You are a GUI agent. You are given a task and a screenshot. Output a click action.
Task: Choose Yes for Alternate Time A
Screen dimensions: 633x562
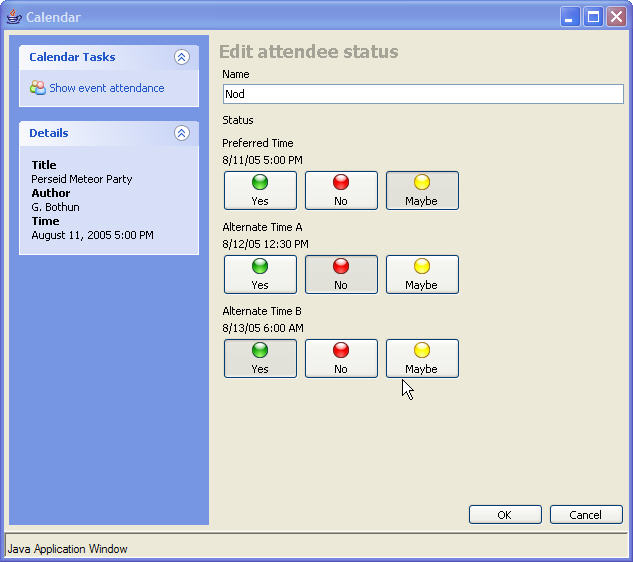[260, 275]
